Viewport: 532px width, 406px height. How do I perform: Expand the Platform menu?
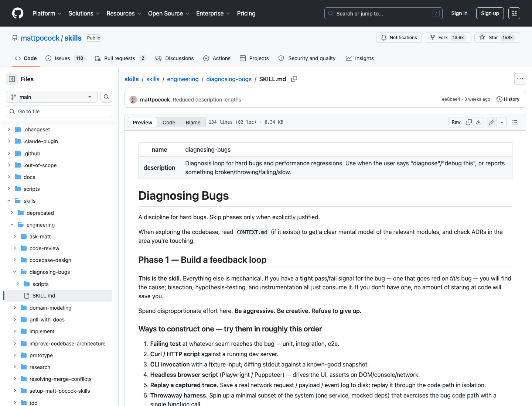(47, 13)
